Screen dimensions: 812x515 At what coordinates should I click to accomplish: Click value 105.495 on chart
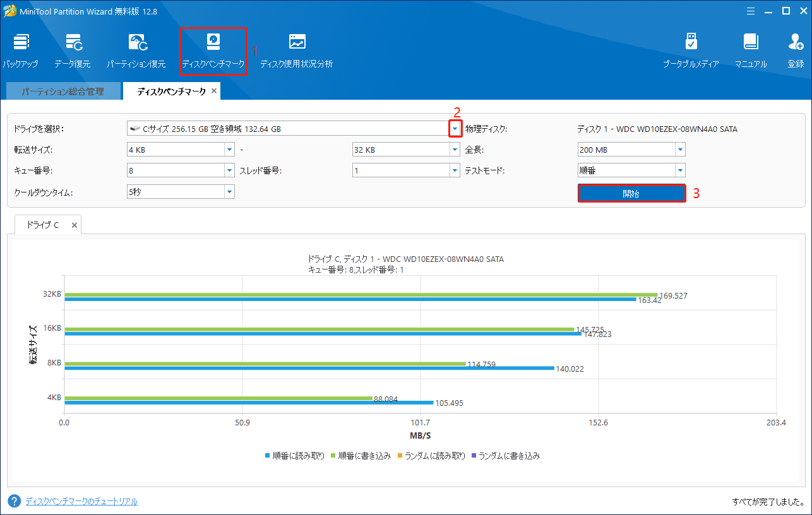(x=450, y=403)
